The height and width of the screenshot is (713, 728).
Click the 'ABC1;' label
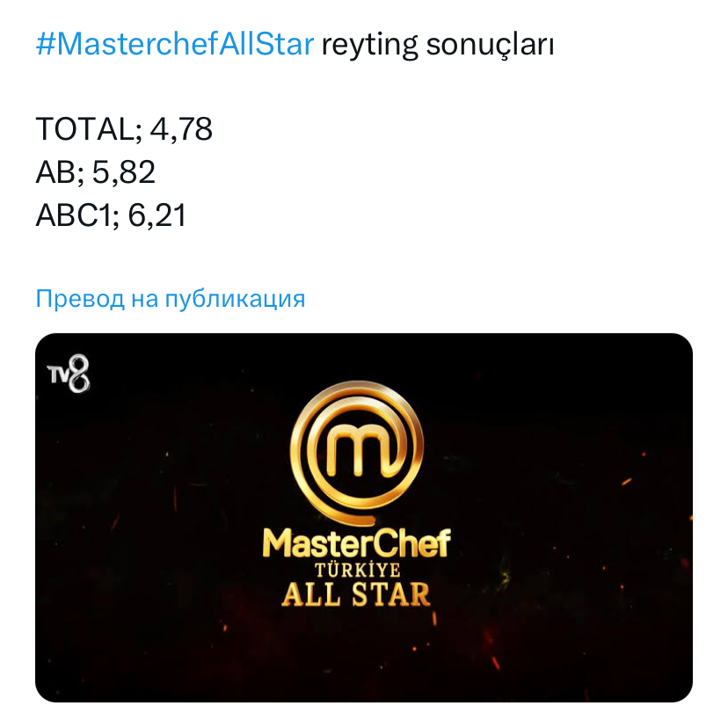[x=77, y=215]
